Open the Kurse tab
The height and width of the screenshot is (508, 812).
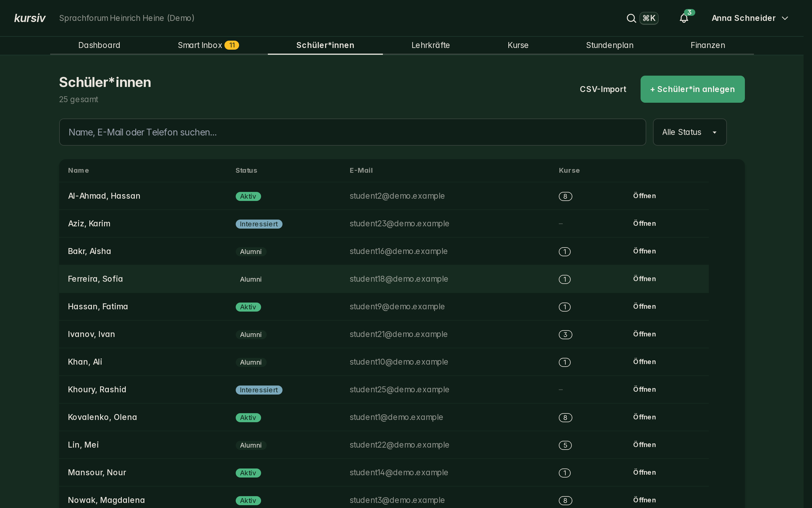click(x=518, y=45)
